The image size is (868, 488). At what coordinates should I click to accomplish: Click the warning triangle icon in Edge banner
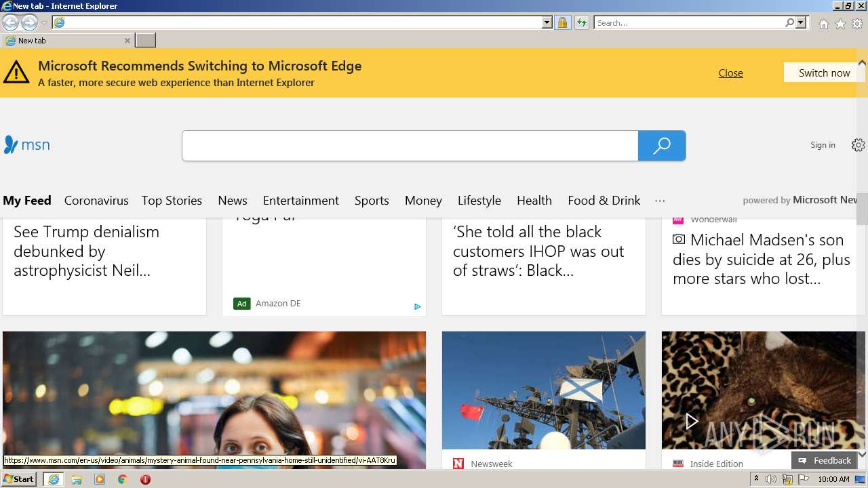point(16,72)
